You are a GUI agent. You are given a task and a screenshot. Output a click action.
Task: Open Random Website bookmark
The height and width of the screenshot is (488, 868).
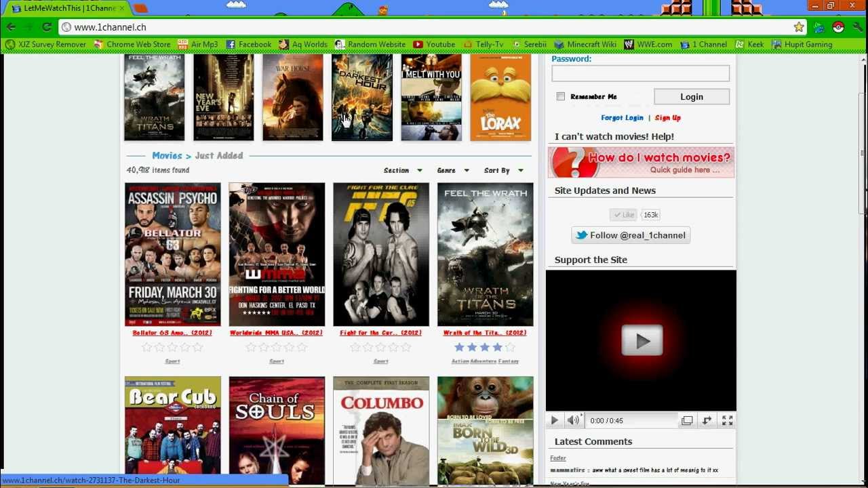click(370, 45)
